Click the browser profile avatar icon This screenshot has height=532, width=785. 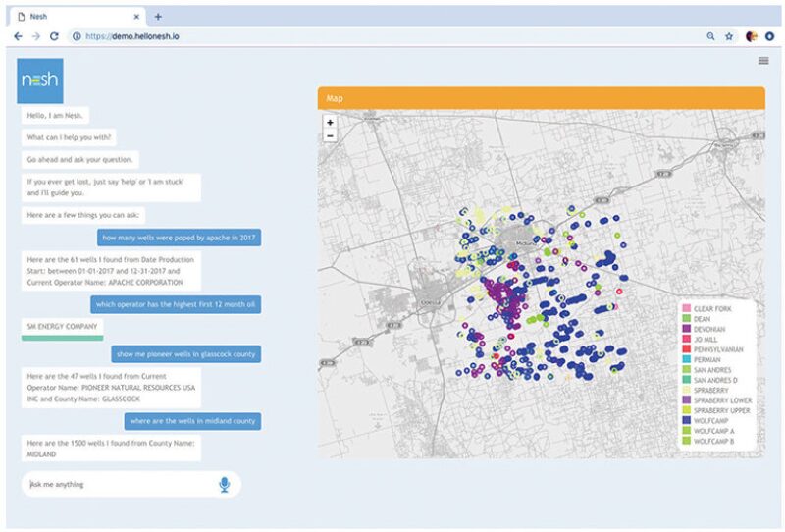pos(752,36)
